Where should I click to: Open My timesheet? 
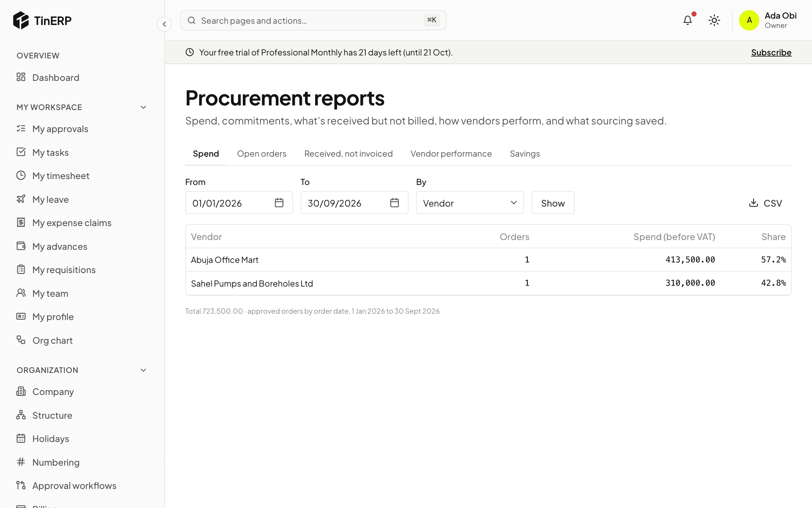[x=60, y=176]
